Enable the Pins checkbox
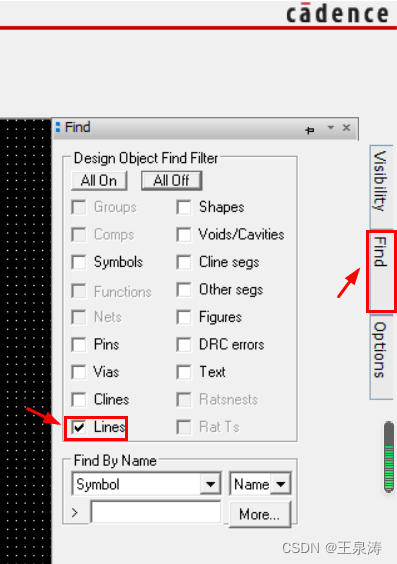The height and width of the screenshot is (564, 397). pyautogui.click(x=78, y=345)
